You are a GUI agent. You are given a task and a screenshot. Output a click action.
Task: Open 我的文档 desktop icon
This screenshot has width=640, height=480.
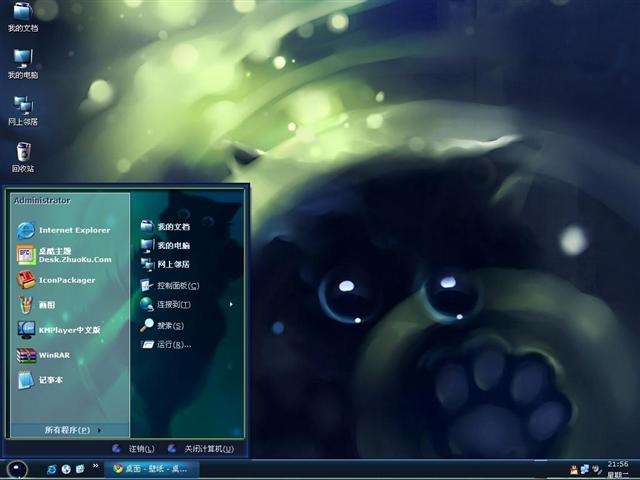(23, 17)
